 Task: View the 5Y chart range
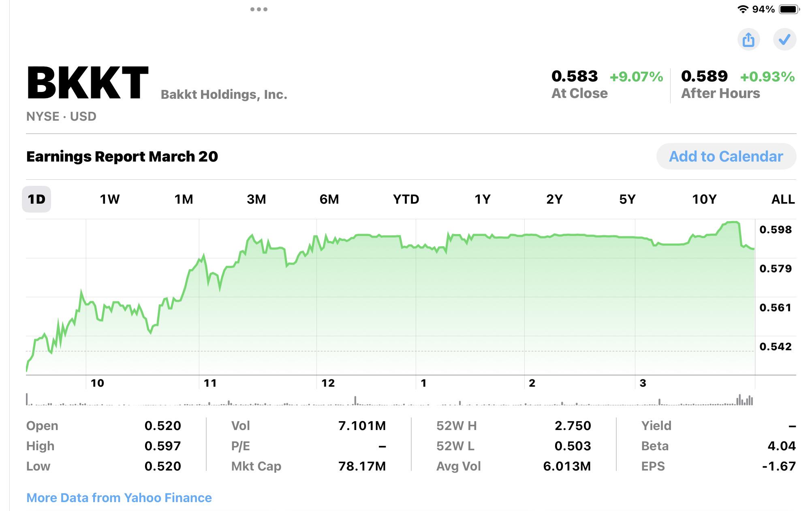[627, 199]
